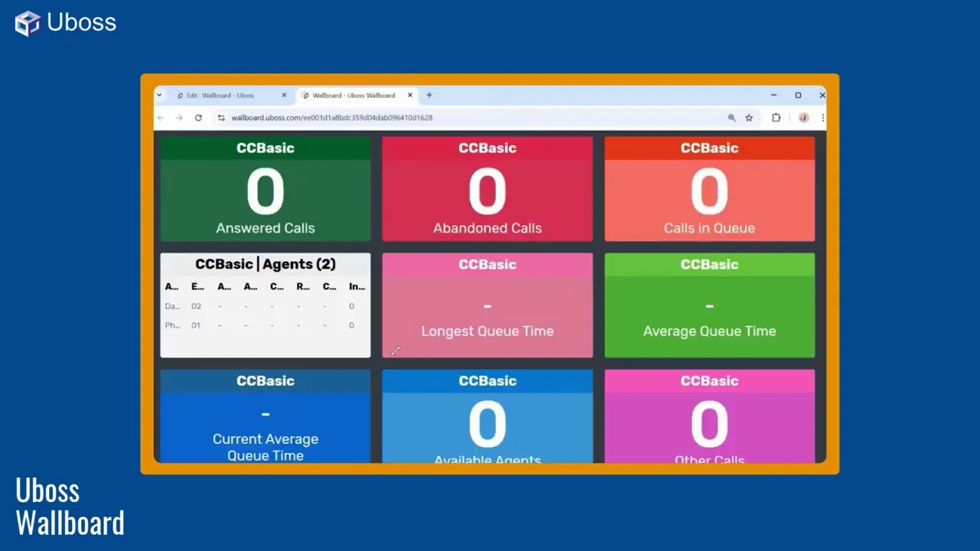Click the large 0 above Calls in Queue
The width and height of the screenshot is (980, 551).
pos(709,191)
